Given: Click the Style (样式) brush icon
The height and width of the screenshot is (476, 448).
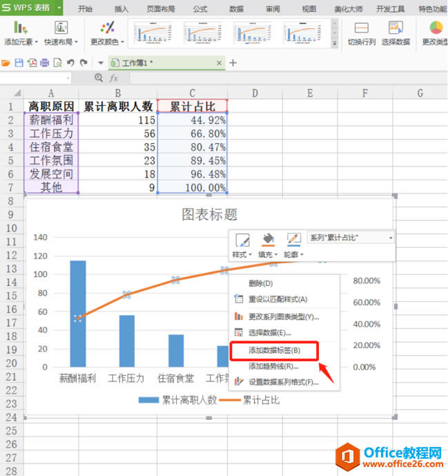Looking at the screenshot, I should pyautogui.click(x=243, y=240).
